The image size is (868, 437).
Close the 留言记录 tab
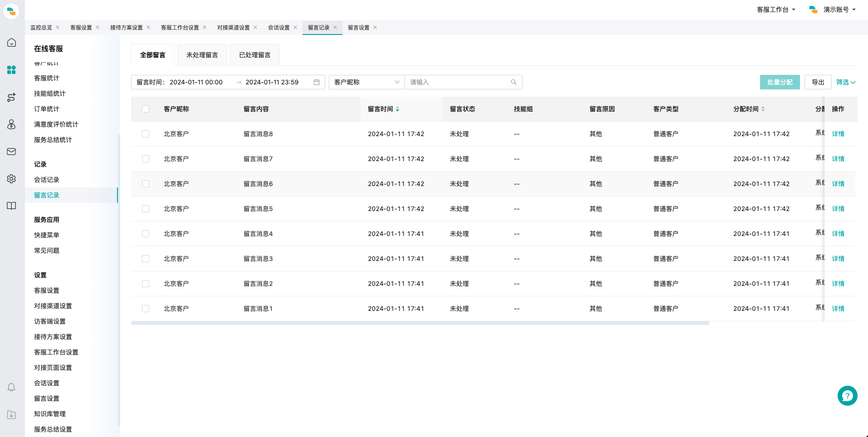pos(335,27)
